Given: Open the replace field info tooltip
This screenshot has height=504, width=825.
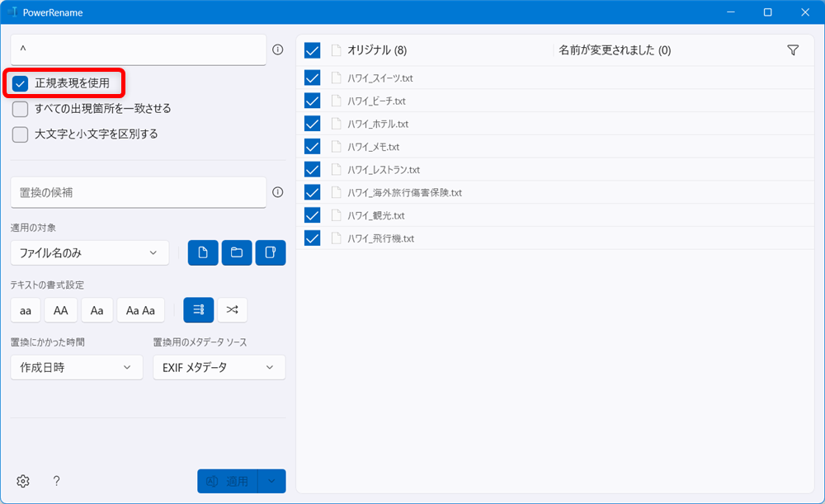Looking at the screenshot, I should point(279,192).
